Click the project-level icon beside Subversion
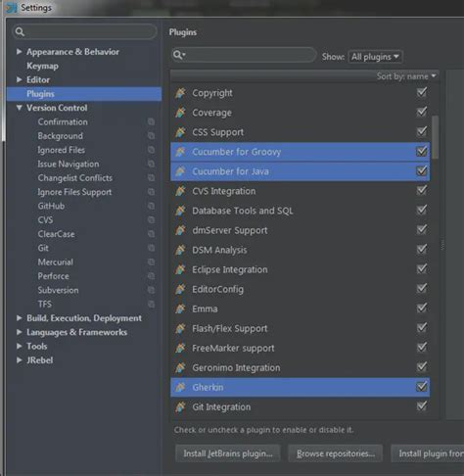 (x=151, y=290)
